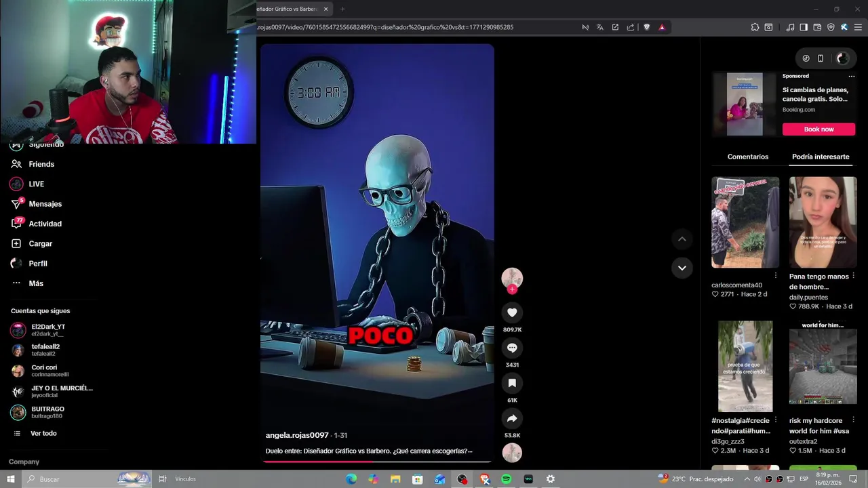Switch to the Comentarios tab
Viewport: 868px width, 488px height.
[748, 157]
